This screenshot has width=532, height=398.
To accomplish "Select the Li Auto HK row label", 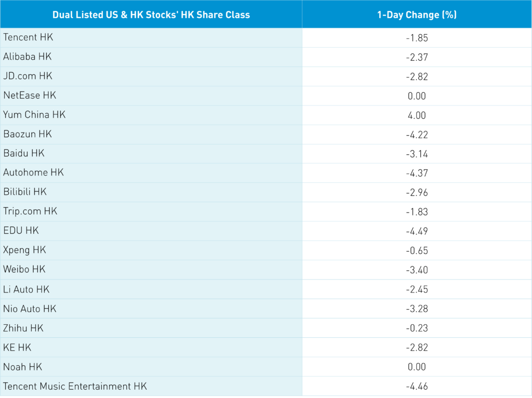I will coord(26,289).
